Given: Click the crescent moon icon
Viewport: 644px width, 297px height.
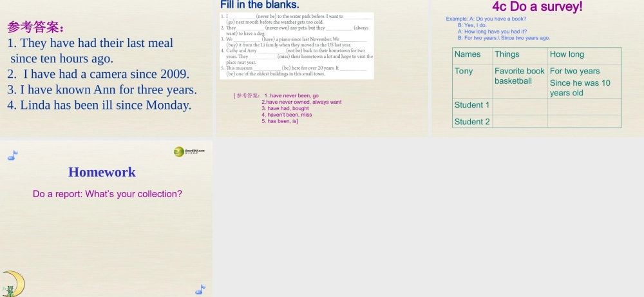Looking at the screenshot, I should point(13,283).
